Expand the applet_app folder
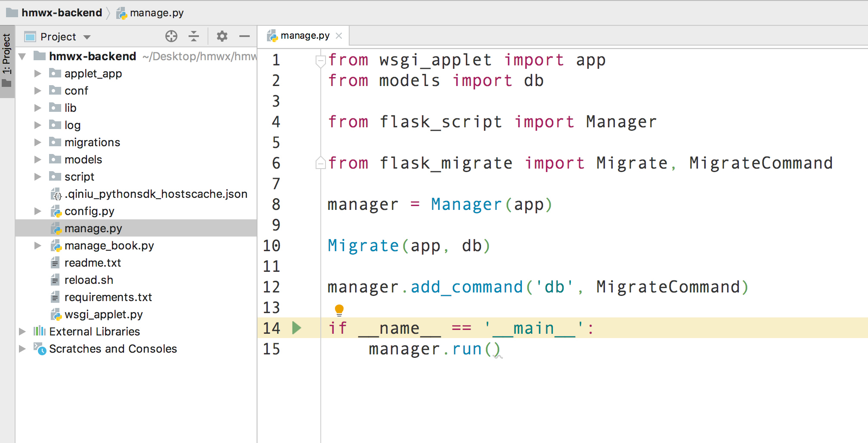Viewport: 868px width, 443px height. (38, 74)
